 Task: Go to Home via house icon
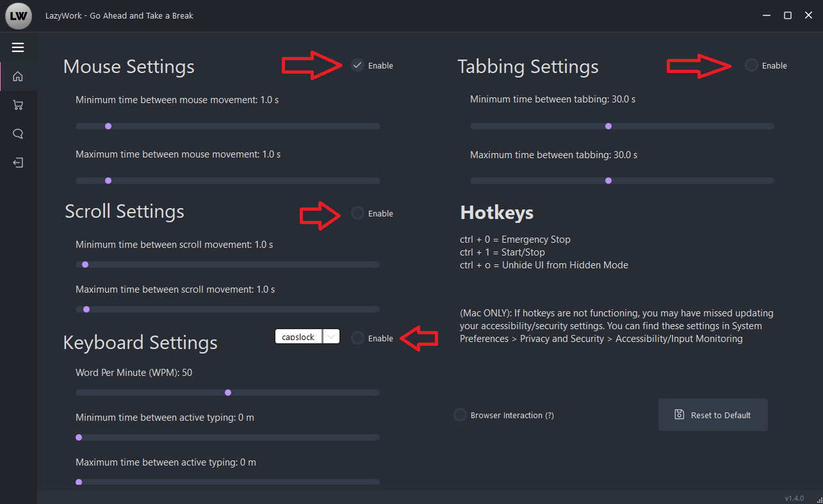[x=18, y=77]
